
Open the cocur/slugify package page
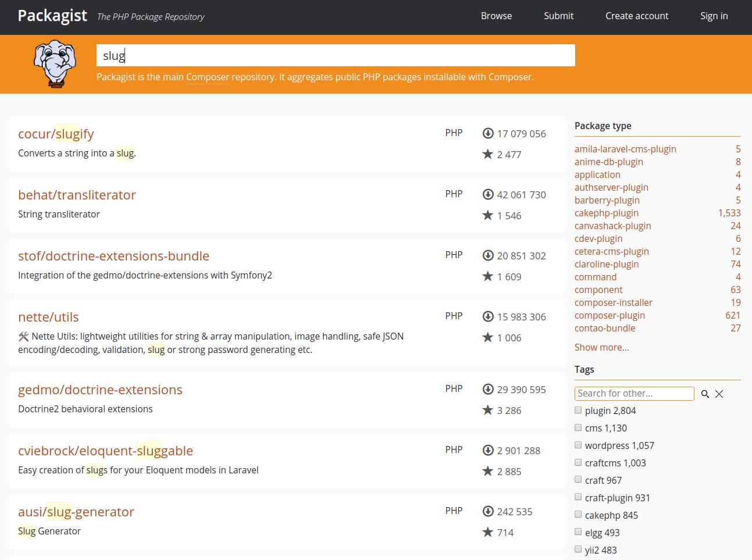pyautogui.click(x=56, y=134)
